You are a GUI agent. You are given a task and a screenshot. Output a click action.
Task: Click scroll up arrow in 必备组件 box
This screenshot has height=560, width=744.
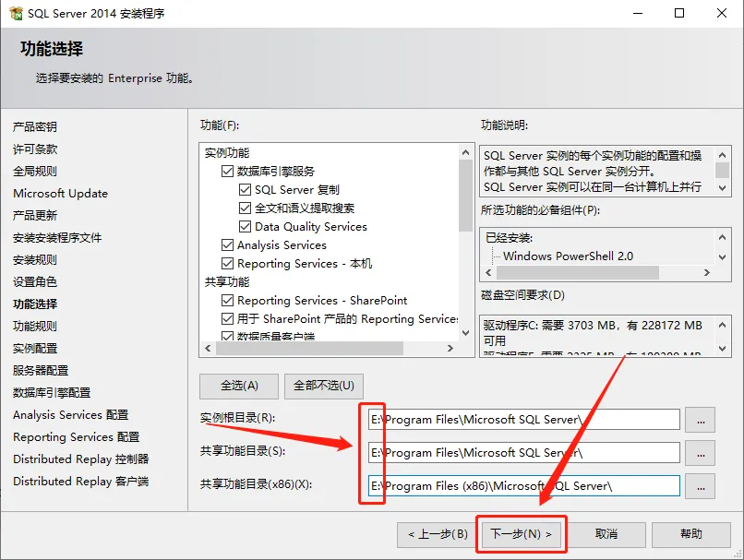722,237
